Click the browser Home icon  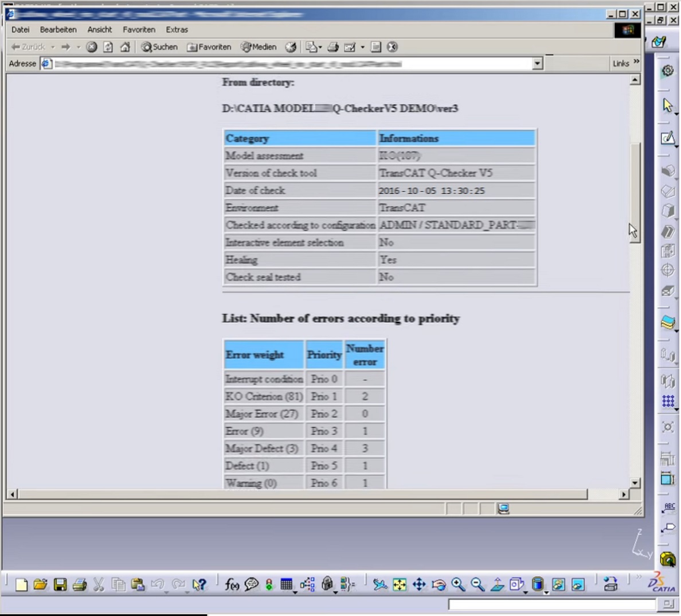pyautogui.click(x=125, y=47)
